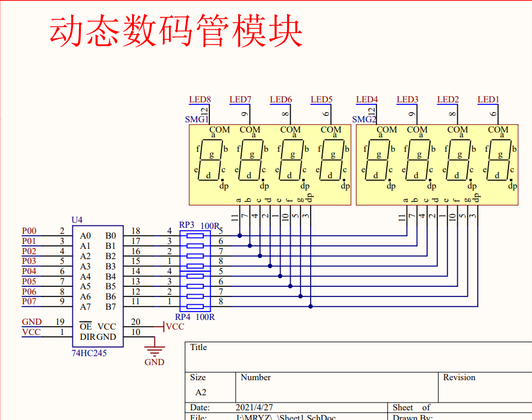Viewport: 532px width, 420px height.
Task: Select the top resistor in RP3 array
Action: [195, 236]
